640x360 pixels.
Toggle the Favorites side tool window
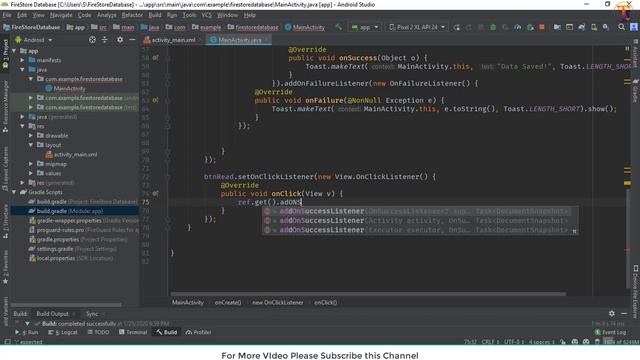tap(5, 267)
